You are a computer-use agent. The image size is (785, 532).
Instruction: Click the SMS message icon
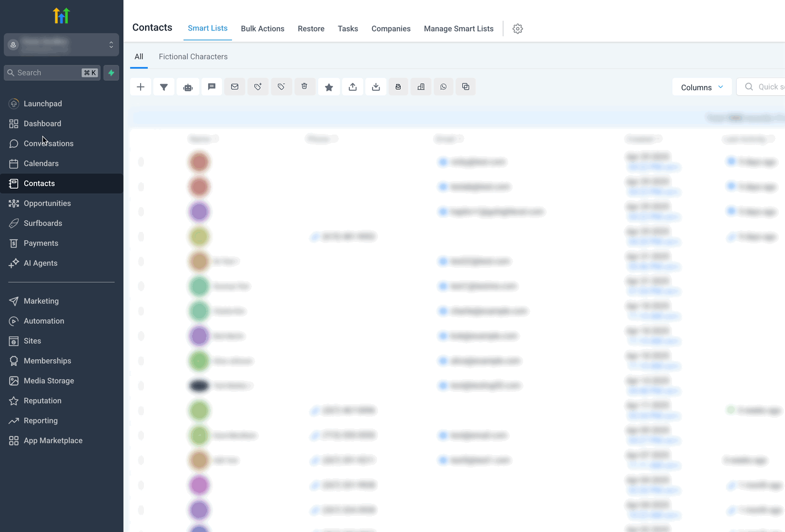click(x=211, y=86)
